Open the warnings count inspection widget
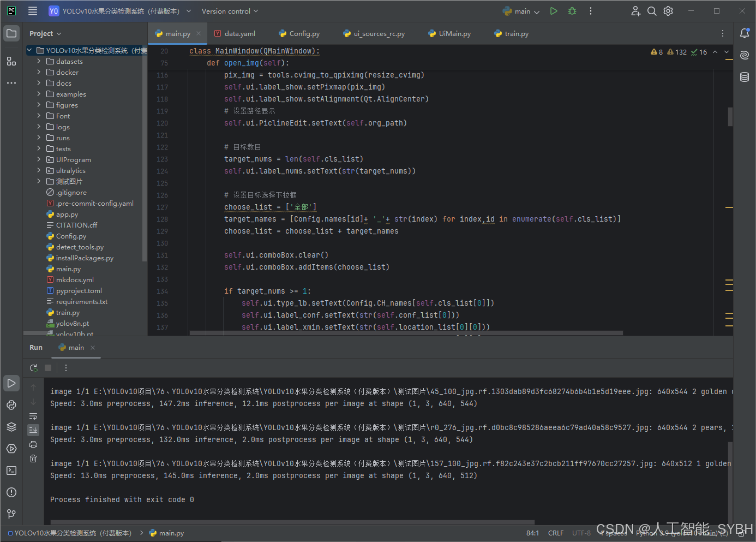Image resolution: width=756 pixels, height=542 pixels. pyautogui.click(x=679, y=52)
